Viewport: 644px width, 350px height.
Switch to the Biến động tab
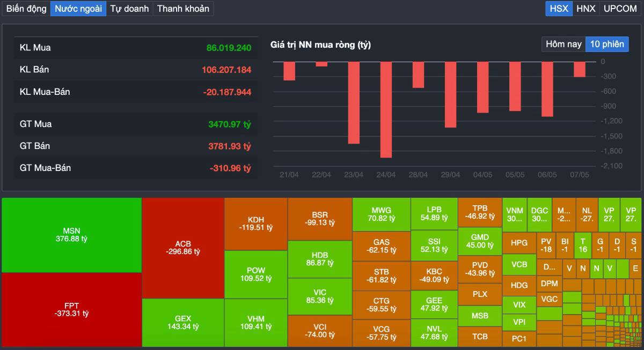26,9
